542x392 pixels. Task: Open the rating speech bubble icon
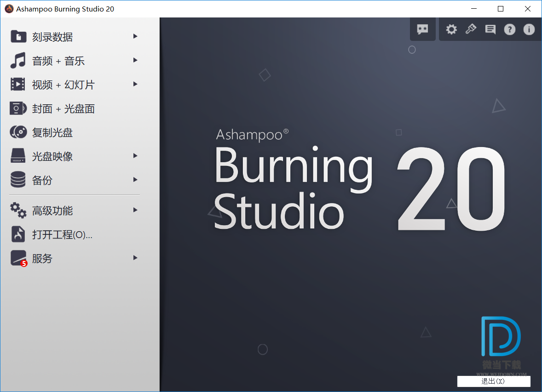pos(422,29)
